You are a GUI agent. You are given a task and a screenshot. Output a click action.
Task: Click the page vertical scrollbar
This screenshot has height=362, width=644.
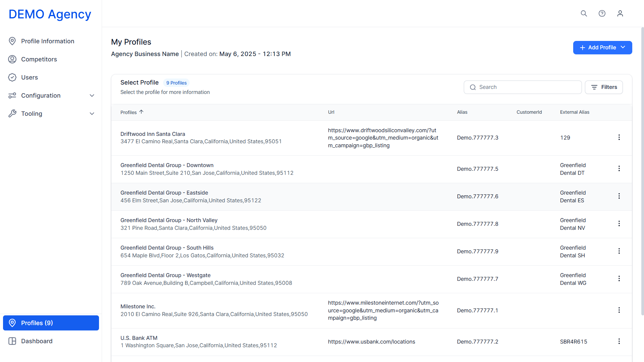click(642, 171)
